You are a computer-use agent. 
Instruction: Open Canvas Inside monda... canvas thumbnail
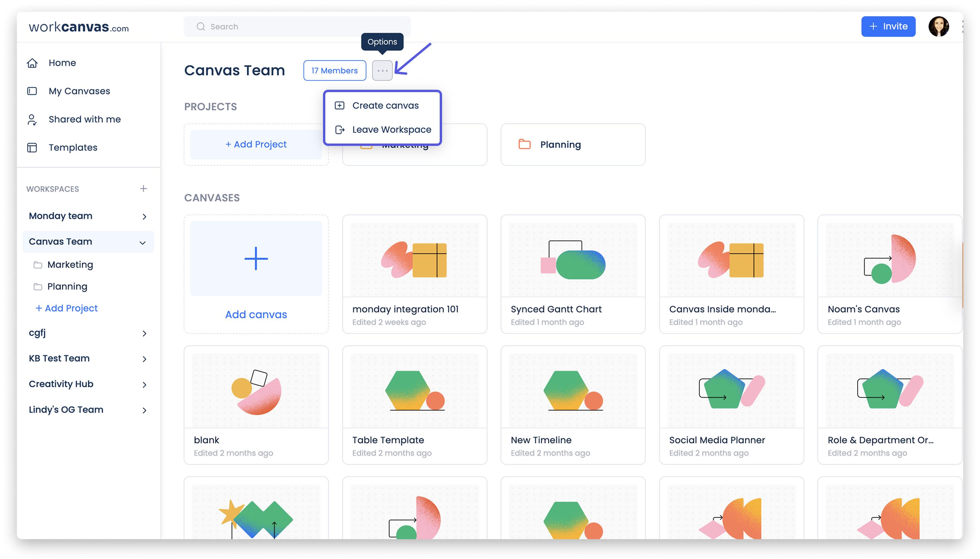pos(731,259)
